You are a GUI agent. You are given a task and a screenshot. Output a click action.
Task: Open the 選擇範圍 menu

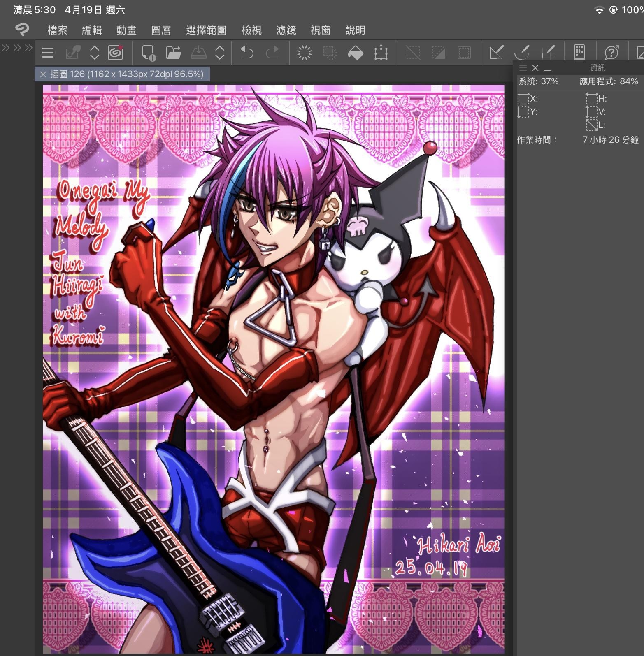click(x=206, y=30)
